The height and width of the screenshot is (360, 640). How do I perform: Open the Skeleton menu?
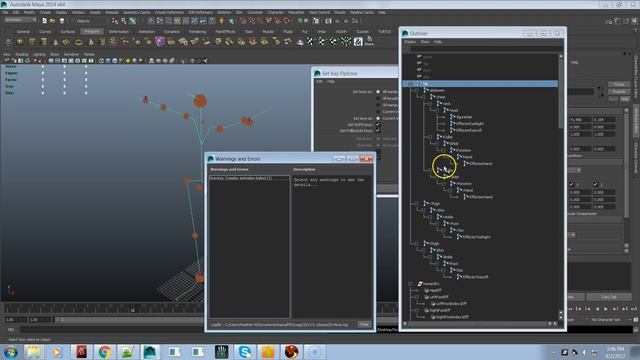224,13
